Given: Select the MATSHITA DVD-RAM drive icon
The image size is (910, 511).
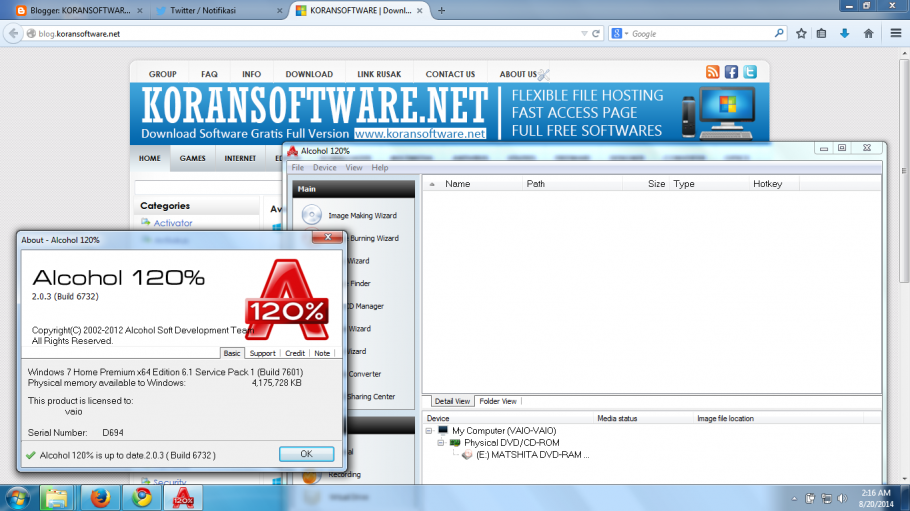Looking at the screenshot, I should (x=467, y=455).
